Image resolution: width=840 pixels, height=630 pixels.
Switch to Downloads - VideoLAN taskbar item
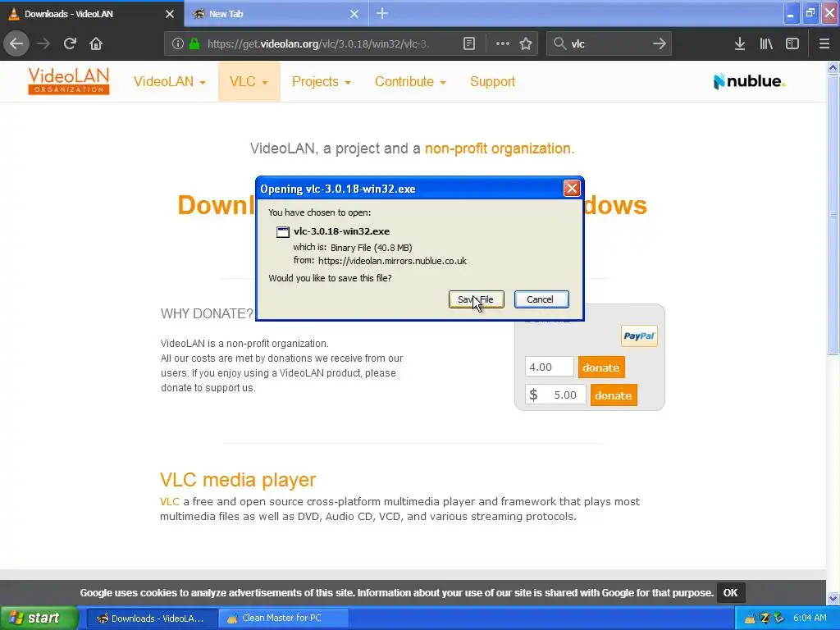[x=152, y=619]
